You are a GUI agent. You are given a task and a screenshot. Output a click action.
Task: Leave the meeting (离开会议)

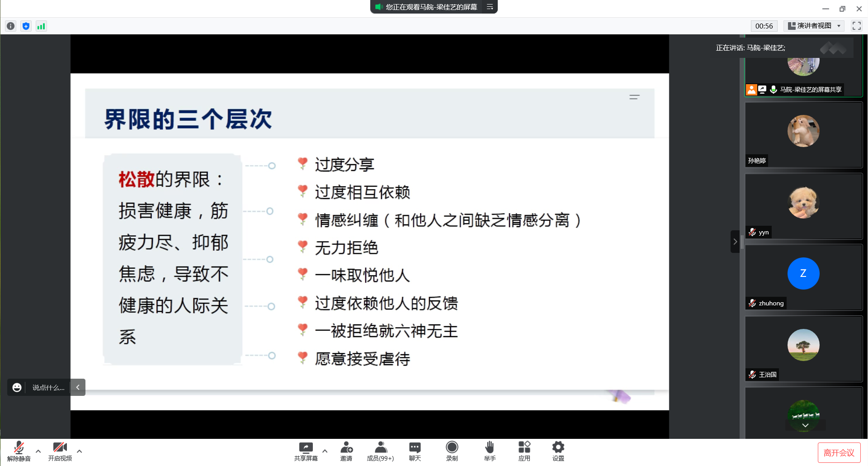click(x=839, y=453)
